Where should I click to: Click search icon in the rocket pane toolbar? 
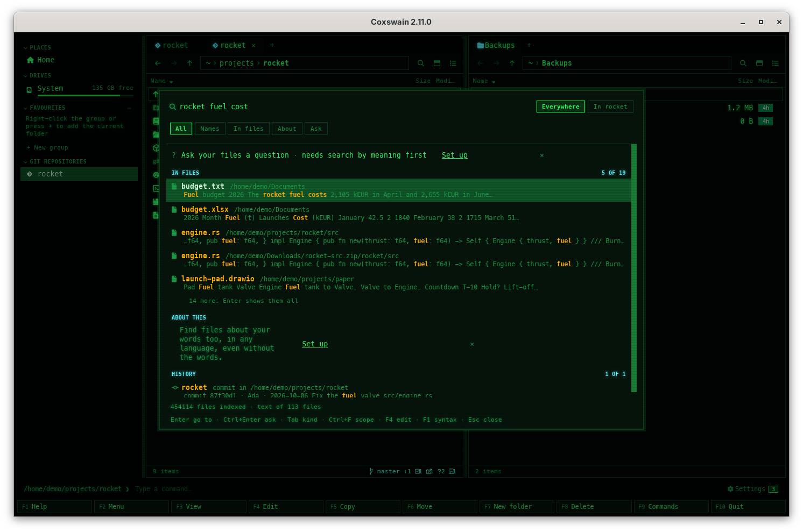tap(421, 63)
